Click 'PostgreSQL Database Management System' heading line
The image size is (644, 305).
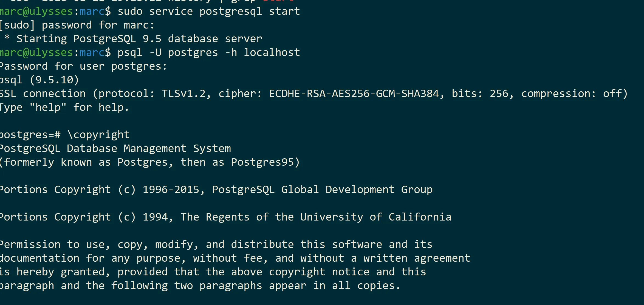[x=115, y=149]
